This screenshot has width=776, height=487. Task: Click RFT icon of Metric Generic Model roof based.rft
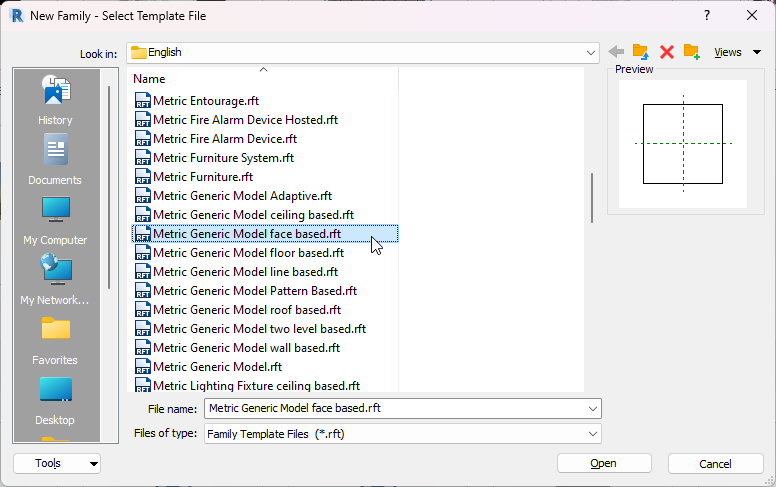143,310
